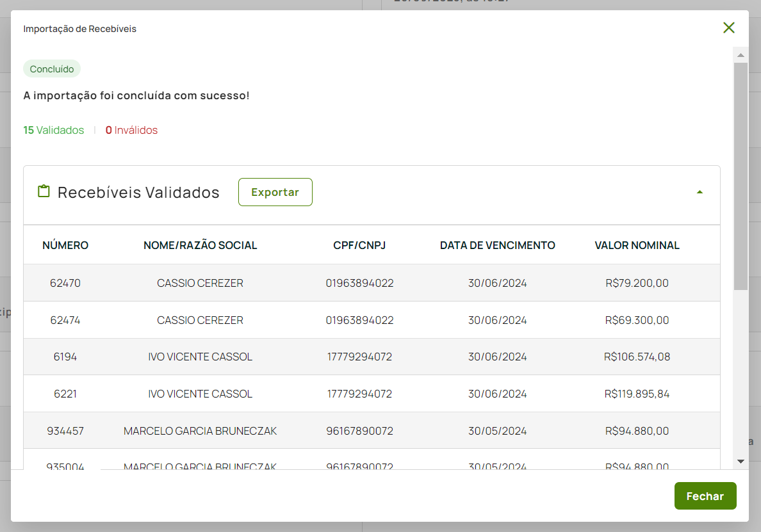Image resolution: width=761 pixels, height=532 pixels.
Task: Click the value R$119.895,84 cell
Action: 637,394
